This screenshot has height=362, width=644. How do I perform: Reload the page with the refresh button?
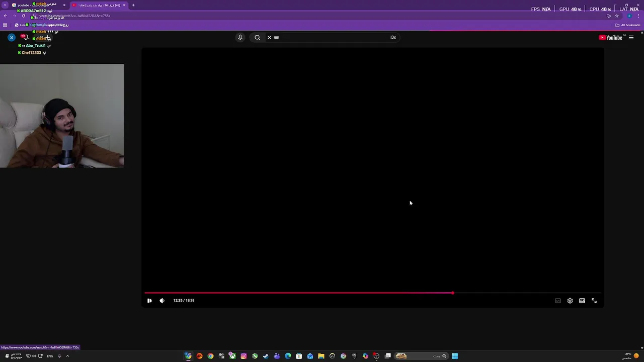point(23,16)
